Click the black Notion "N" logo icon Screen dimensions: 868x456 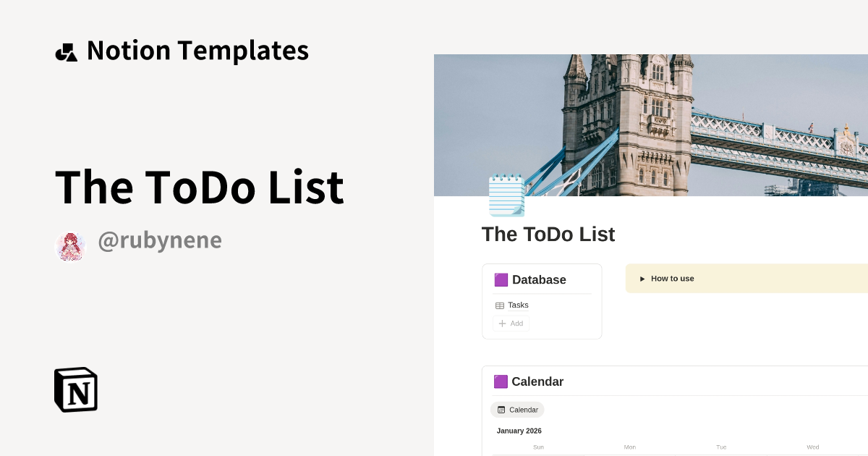[x=75, y=389]
